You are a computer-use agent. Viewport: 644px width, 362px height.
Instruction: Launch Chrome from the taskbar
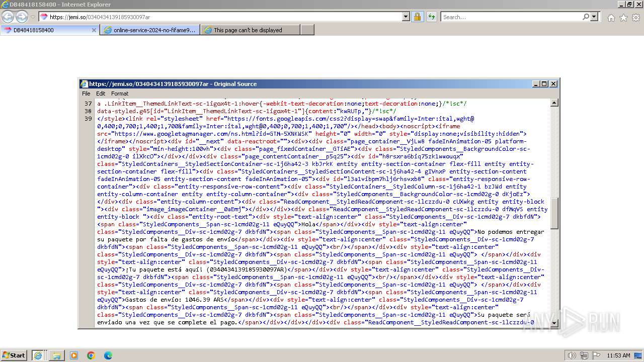click(x=91, y=355)
